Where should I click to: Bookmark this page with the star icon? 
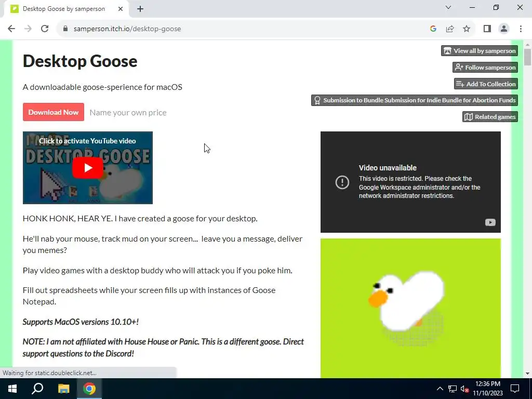click(467, 29)
